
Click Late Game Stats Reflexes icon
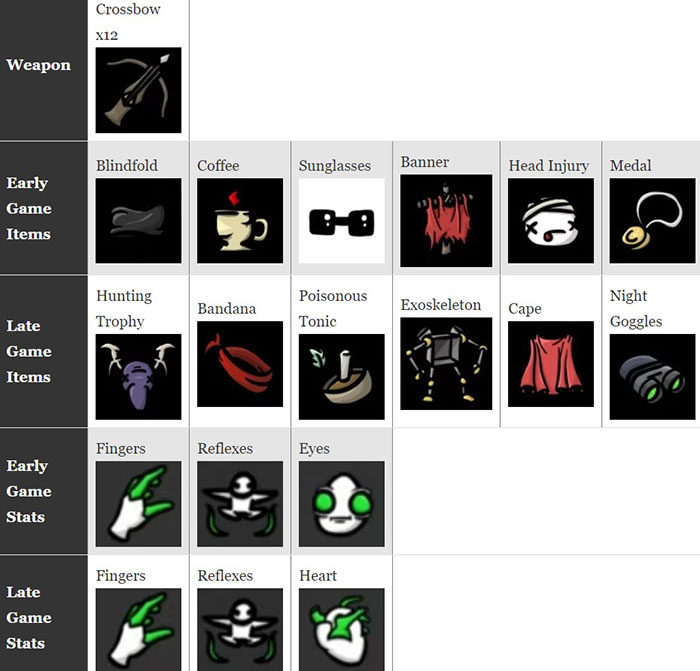[240, 629]
